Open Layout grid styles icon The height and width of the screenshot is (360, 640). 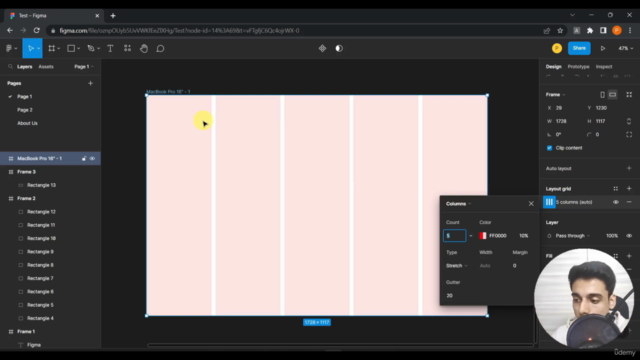616,189
